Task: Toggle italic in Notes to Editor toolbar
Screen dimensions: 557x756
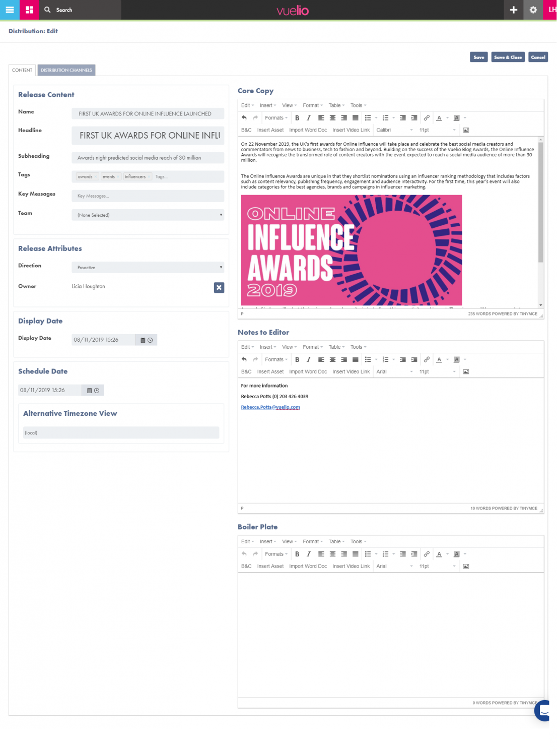Action: point(308,359)
